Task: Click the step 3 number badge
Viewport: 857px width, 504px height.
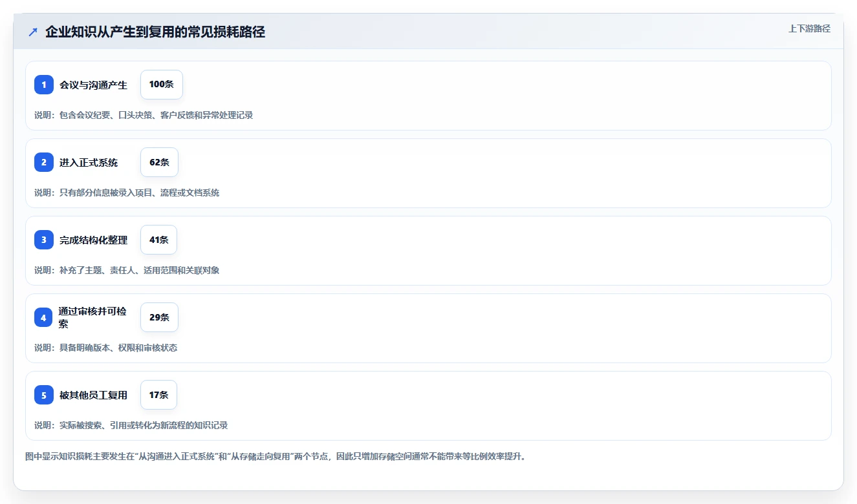Action: tap(44, 240)
